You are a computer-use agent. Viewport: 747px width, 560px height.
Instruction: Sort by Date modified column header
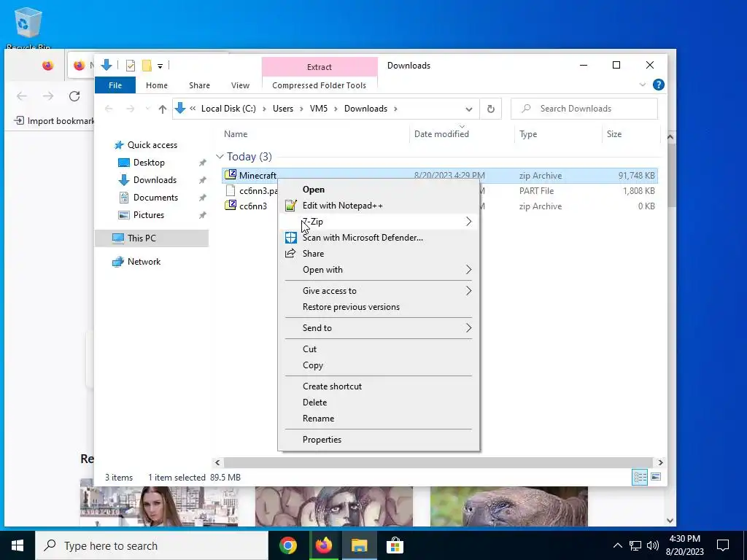(x=441, y=134)
